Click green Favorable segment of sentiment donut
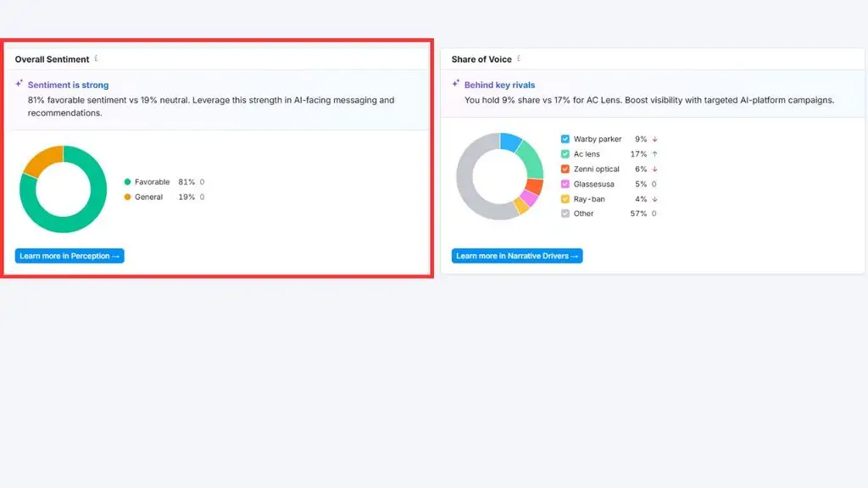 [83, 219]
